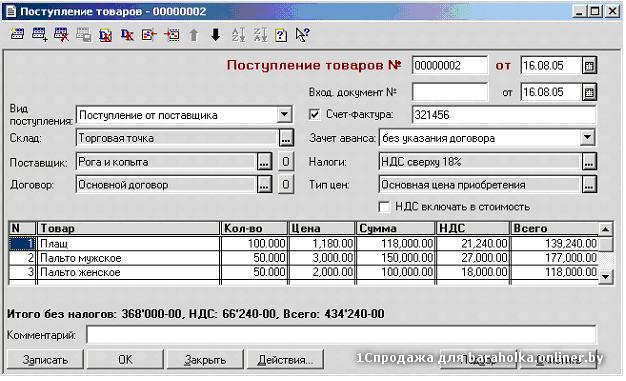
Task: Click the Счет-фактура field with 321456
Action: click(x=504, y=115)
